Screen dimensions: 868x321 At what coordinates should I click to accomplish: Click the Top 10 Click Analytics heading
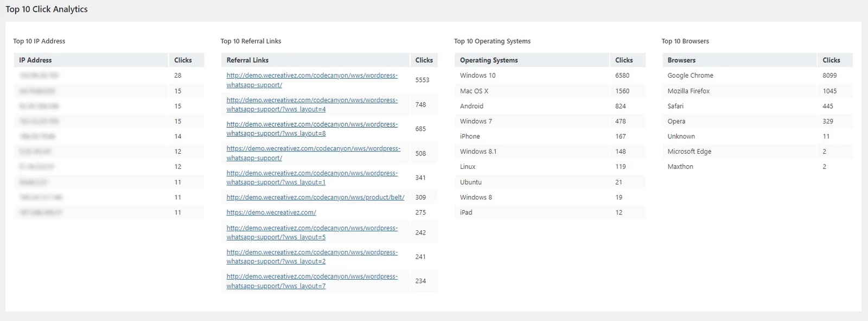(47, 9)
